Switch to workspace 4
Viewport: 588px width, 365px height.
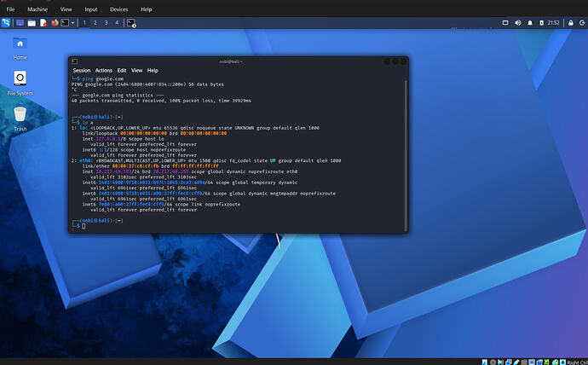pyautogui.click(x=117, y=23)
